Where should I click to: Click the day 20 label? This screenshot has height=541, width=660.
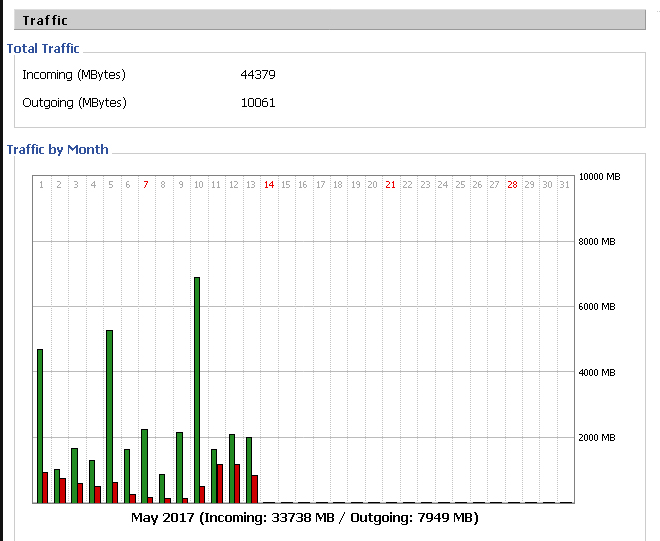click(373, 185)
